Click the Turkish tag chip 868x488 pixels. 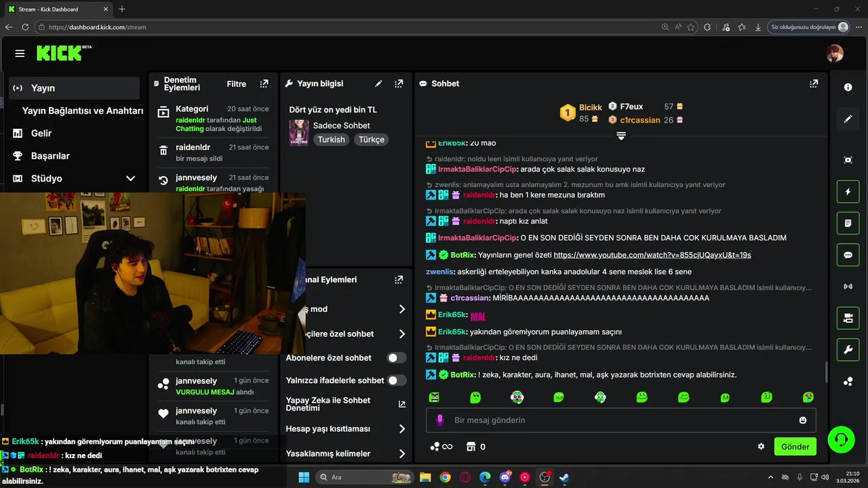(x=332, y=140)
